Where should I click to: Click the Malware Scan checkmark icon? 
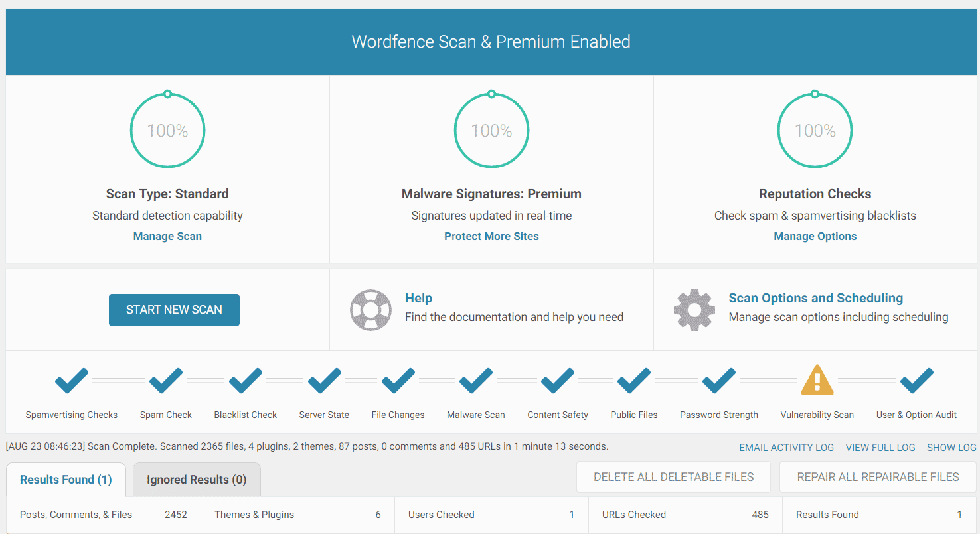coord(476,381)
